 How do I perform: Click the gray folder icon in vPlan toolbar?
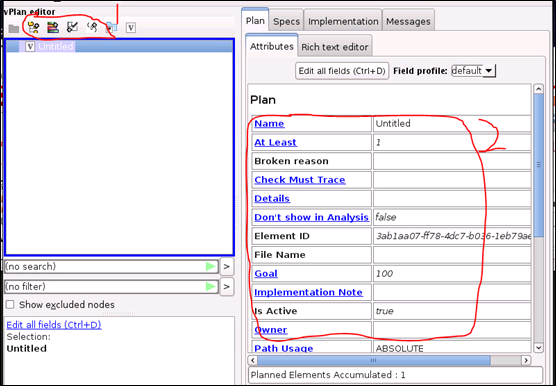click(x=14, y=28)
